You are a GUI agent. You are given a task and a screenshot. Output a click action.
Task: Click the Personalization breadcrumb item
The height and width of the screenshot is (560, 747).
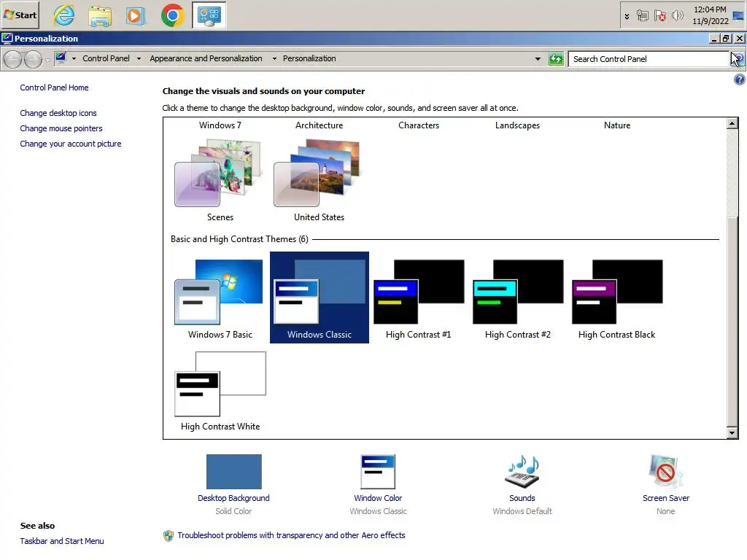(x=309, y=58)
